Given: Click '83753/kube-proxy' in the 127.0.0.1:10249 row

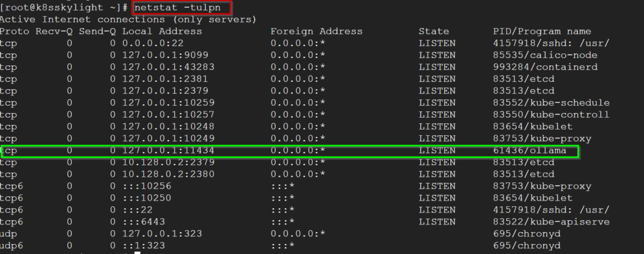Looking at the screenshot, I should [x=542, y=138].
